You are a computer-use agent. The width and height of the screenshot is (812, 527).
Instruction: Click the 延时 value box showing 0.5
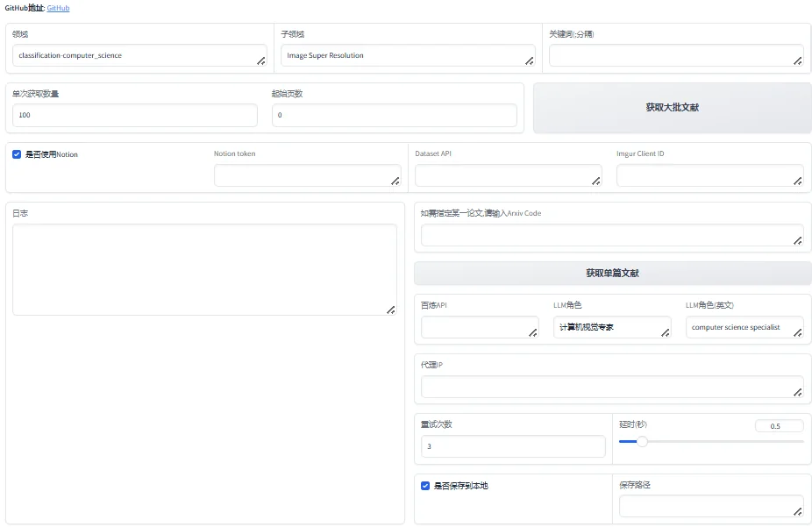(780, 426)
